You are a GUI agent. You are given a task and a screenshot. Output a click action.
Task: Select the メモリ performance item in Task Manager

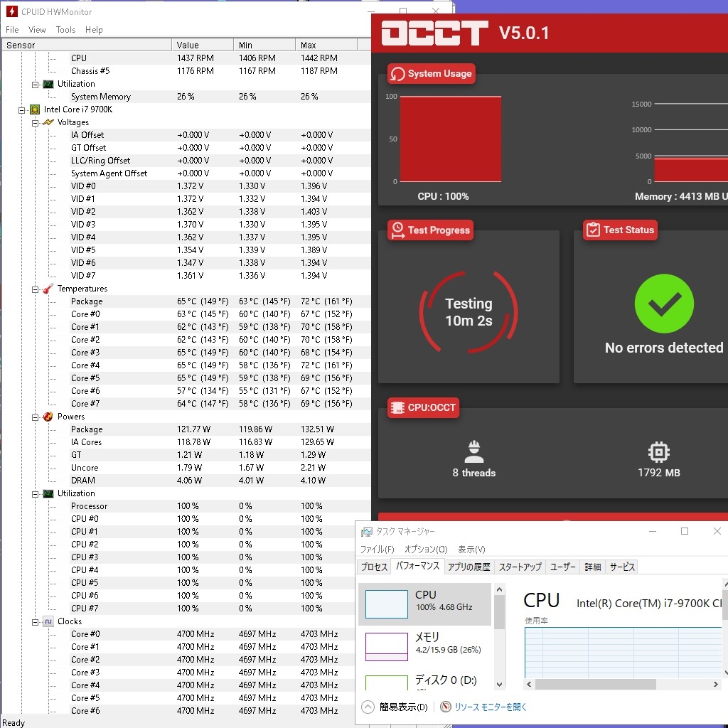click(425, 646)
